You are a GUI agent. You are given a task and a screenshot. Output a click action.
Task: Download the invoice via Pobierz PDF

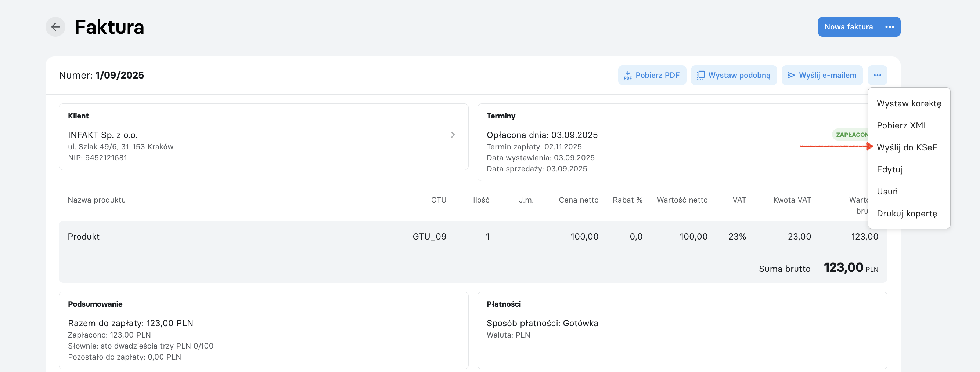[652, 75]
